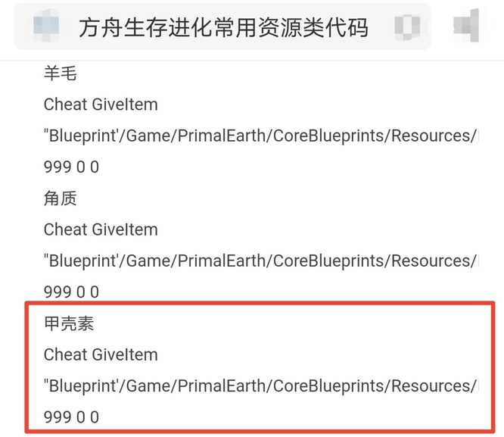Click the Cheat GiveItem line under 羊毛
504x437 pixels.
tap(101, 105)
